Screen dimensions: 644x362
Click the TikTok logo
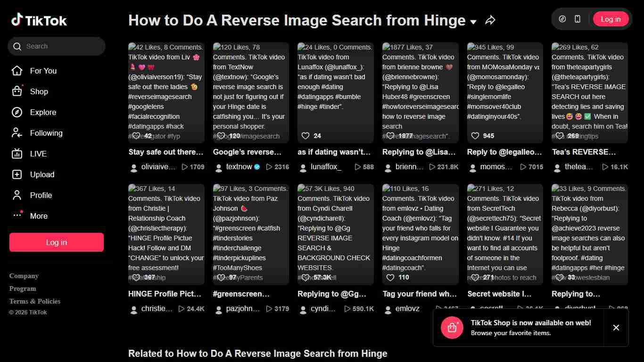click(39, 20)
